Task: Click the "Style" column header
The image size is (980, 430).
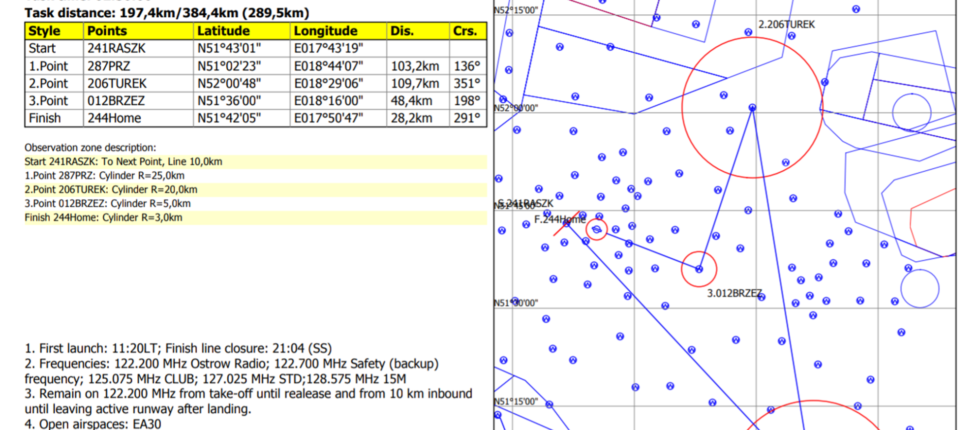Action: 44,31
